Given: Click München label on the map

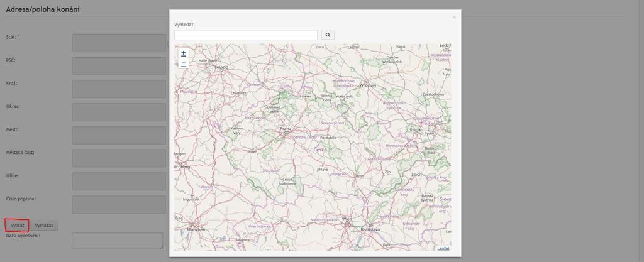Looking at the screenshot, I should [x=196, y=230].
